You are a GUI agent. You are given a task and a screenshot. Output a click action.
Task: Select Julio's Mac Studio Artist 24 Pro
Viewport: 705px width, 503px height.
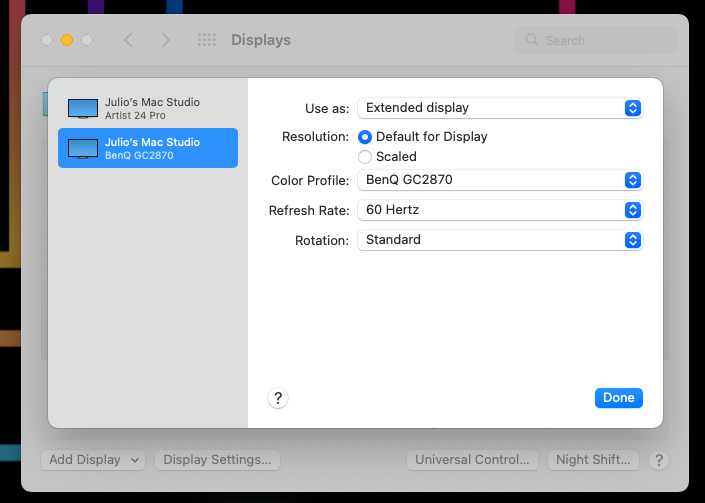[x=148, y=108]
